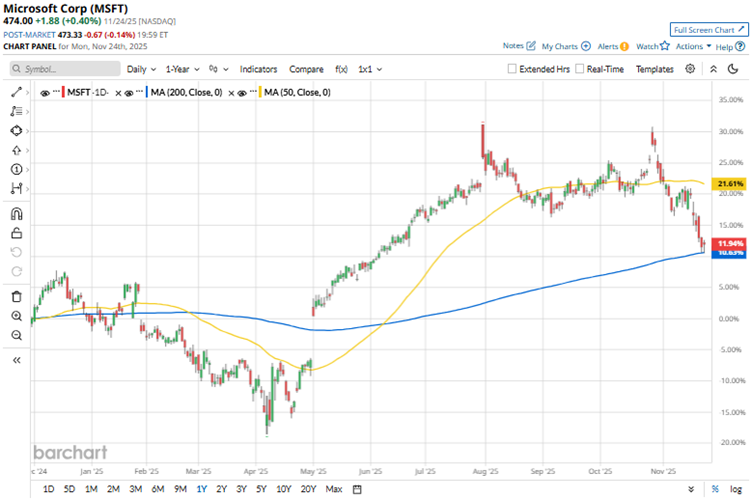Open the Templates menu
Viewport: 752px width, 499px height.
[x=655, y=69]
